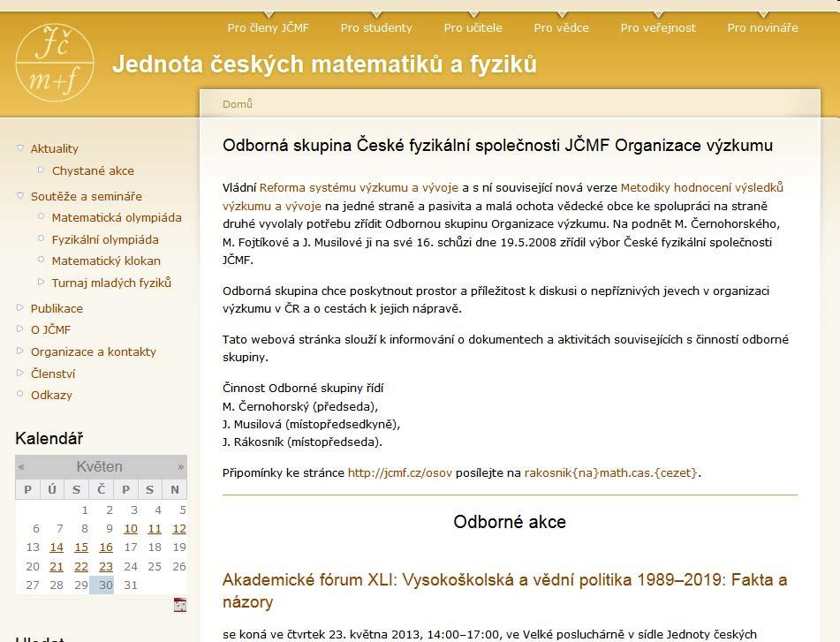Screen dimensions: 840x642
Task: Click the page title Odborná skupina České fyzikální společnosti
Action: [497, 146]
